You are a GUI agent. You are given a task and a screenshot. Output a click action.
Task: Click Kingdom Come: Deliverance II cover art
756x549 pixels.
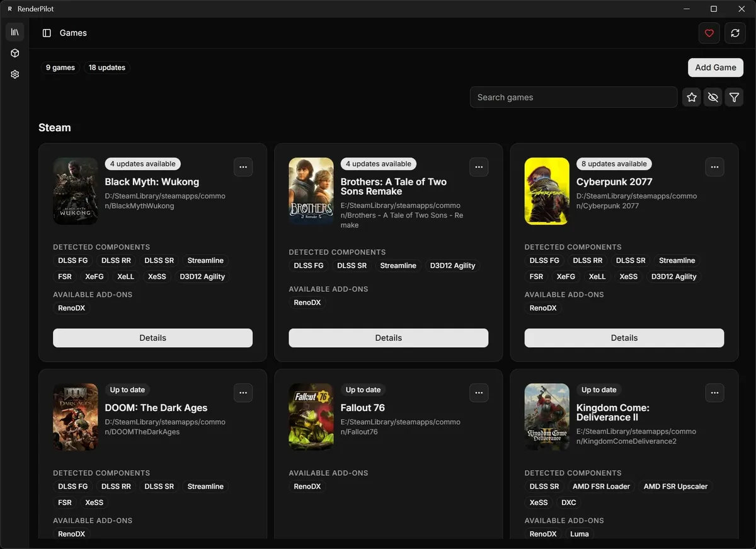click(x=547, y=417)
